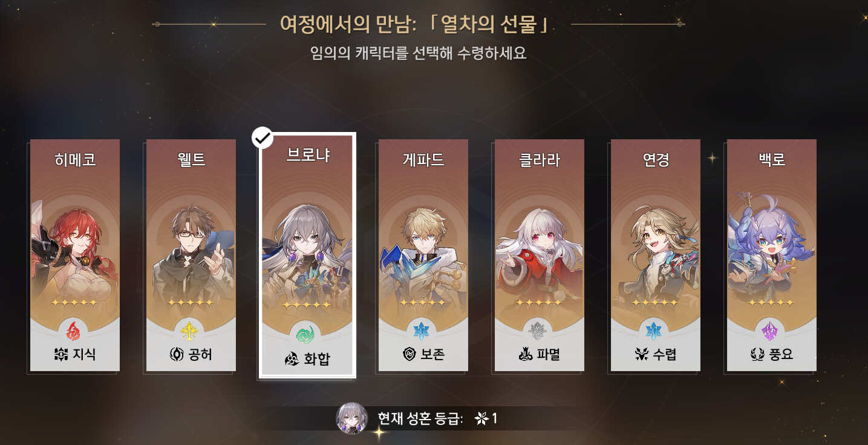Image resolution: width=868 pixels, height=445 pixels.
Task: Click Clara's gray Physical element icon
Action: 539,331
